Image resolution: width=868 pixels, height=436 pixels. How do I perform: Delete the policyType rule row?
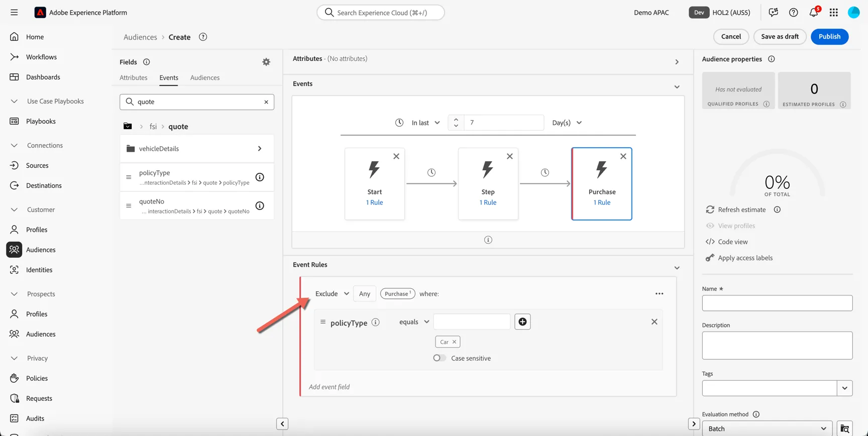point(655,321)
